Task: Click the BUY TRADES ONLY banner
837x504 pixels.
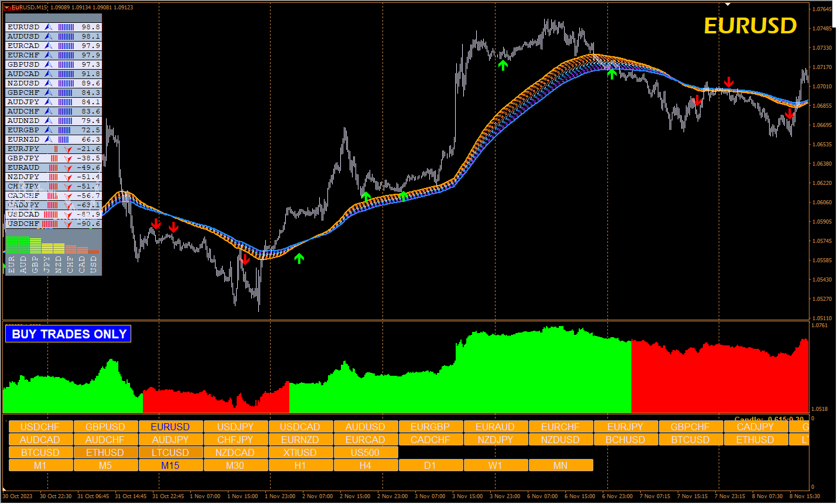Action: (x=67, y=334)
